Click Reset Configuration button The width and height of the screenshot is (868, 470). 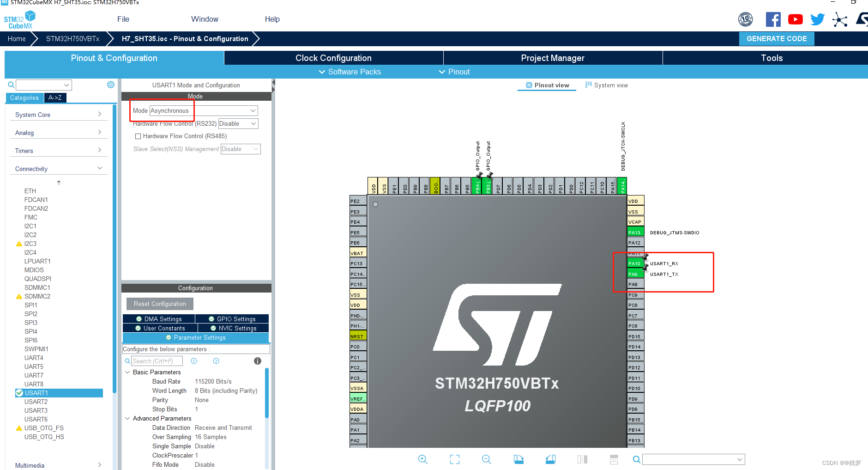coord(160,304)
